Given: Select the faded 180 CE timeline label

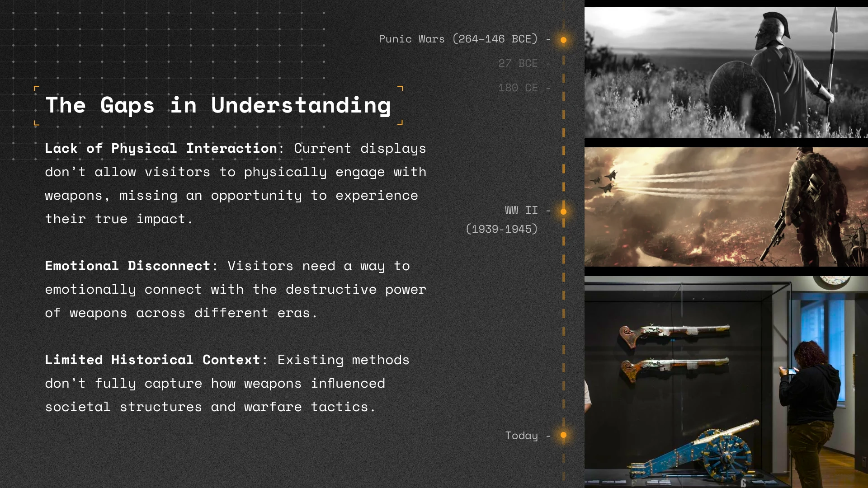Looking at the screenshot, I should coord(518,88).
